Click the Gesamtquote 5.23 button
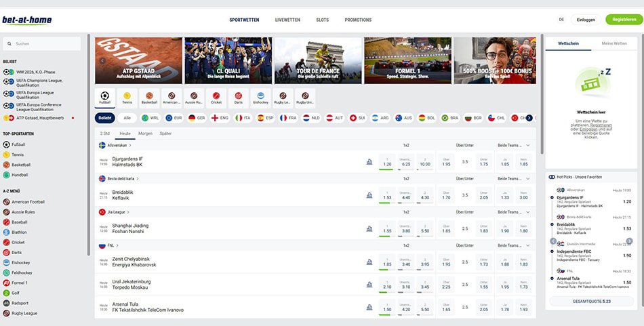 pos(591,302)
